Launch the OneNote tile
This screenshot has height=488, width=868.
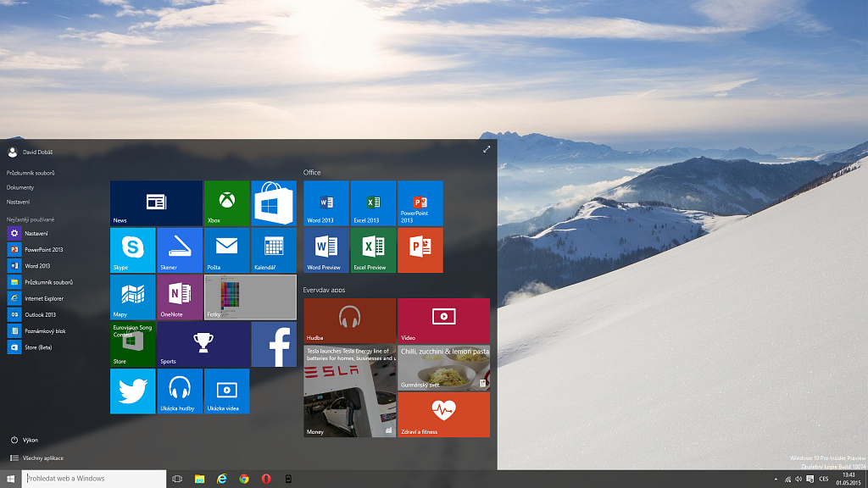tap(180, 297)
